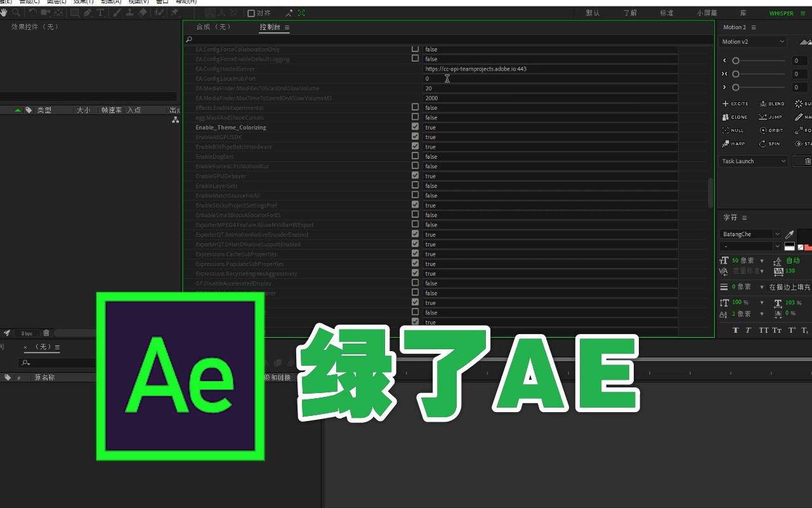The width and height of the screenshot is (812, 508).
Task: Open the Motion 2 panel menu
Action: [754, 27]
